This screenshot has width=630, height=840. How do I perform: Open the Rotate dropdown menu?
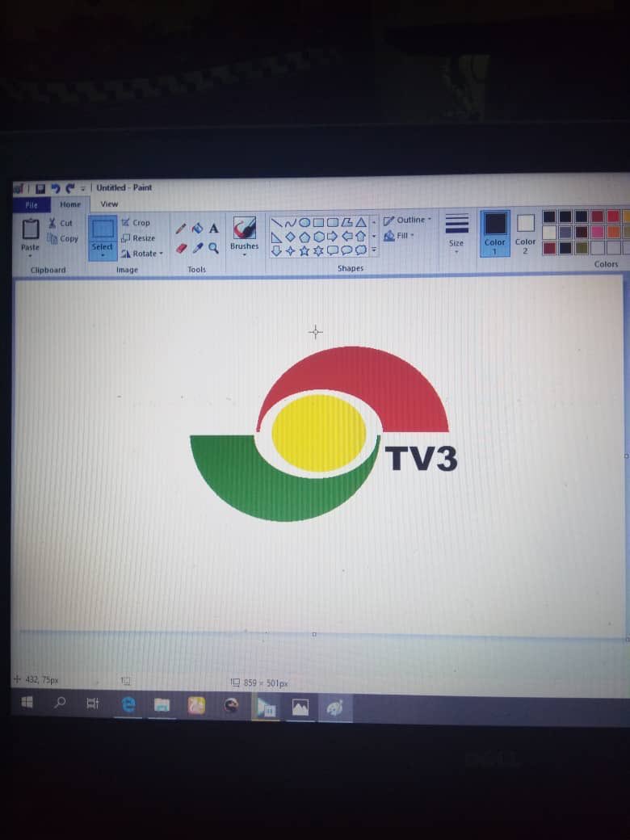(142, 254)
